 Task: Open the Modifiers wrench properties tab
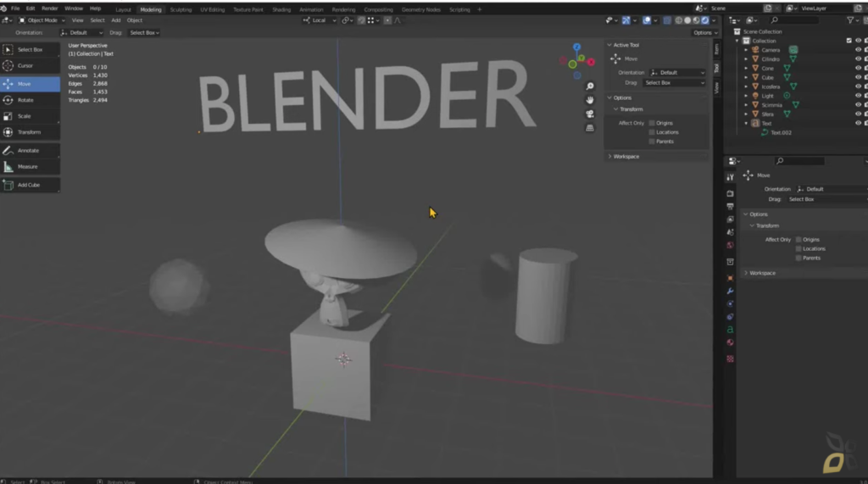tap(730, 292)
